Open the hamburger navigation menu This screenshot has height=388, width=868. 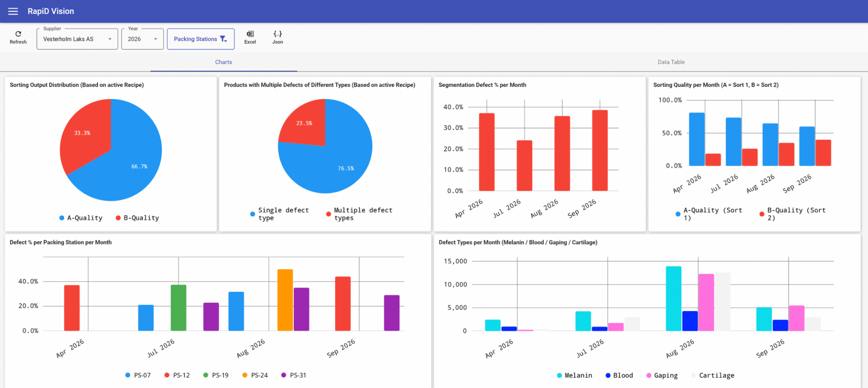[13, 11]
